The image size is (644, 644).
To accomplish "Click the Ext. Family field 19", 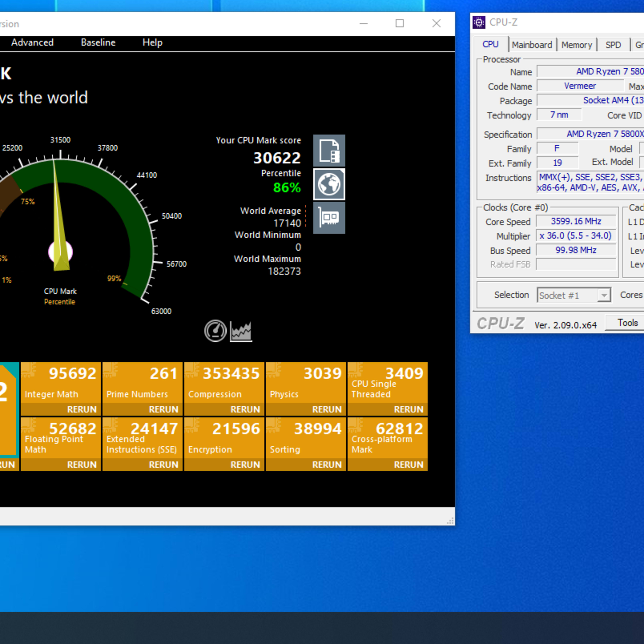I will 557,163.
